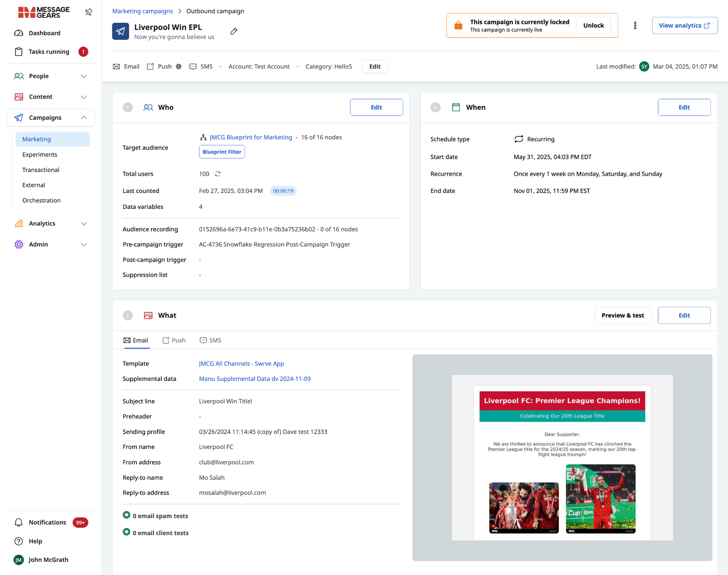Expand the Admin section chevron
Screen dimensions: 728x575
point(84,244)
